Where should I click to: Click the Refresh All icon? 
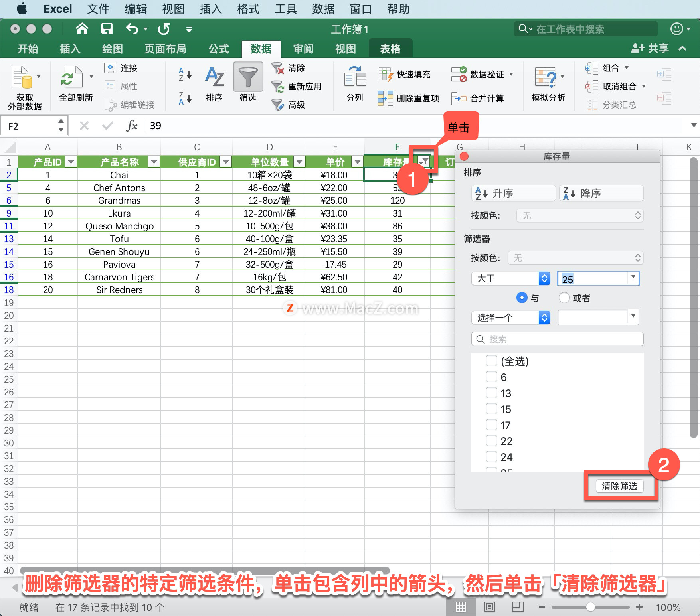[x=72, y=77]
